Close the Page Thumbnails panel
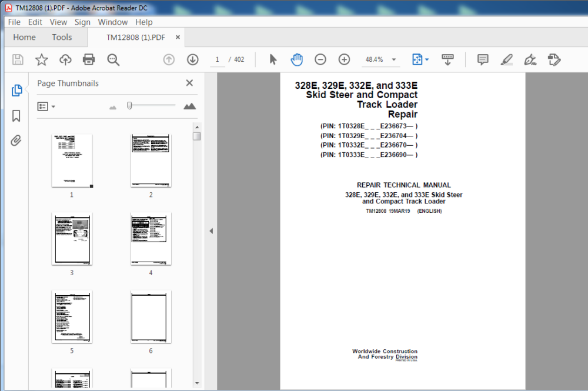This screenshot has height=391, width=588. pos(189,83)
